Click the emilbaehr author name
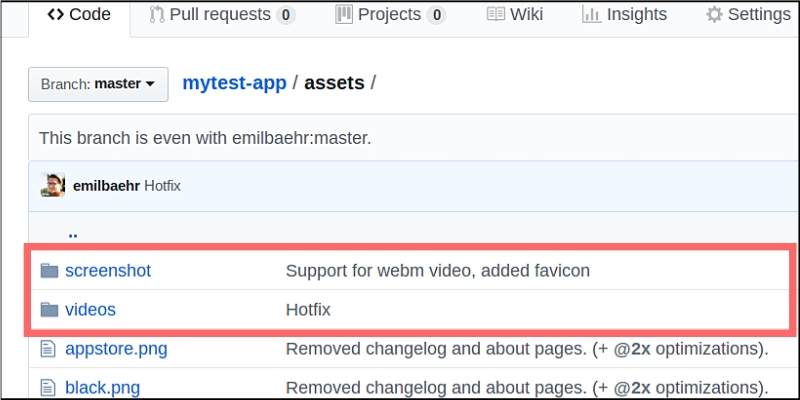Viewport: 800px width, 400px height. pos(106,186)
